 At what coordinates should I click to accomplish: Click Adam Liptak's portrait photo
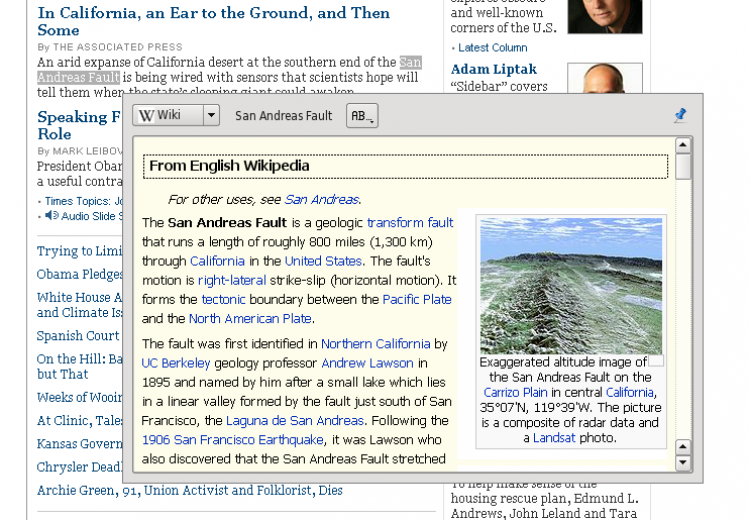click(x=605, y=78)
